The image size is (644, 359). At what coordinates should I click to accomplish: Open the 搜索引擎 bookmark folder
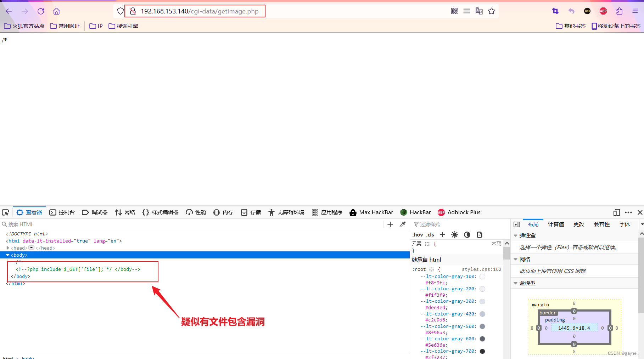coord(123,26)
